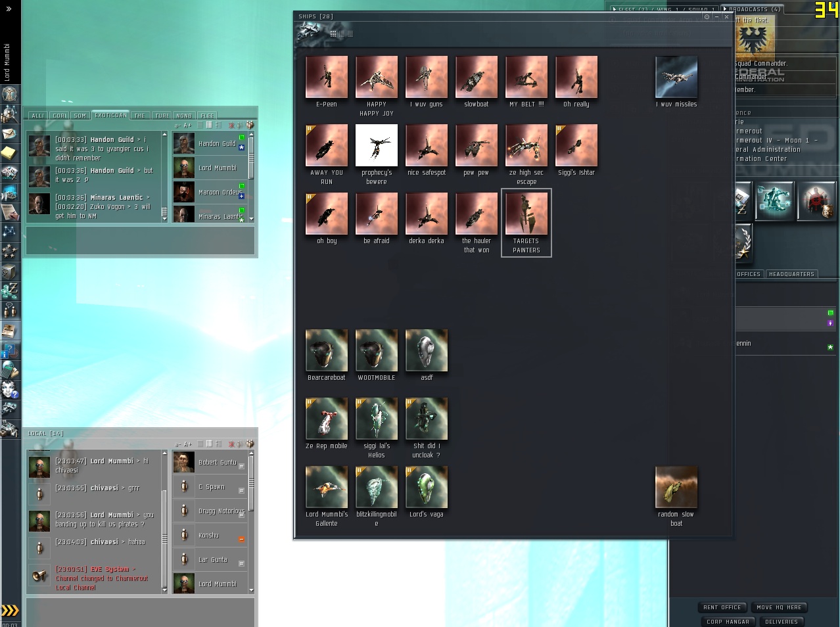Switch to the FLEE chat tab

pos(207,116)
